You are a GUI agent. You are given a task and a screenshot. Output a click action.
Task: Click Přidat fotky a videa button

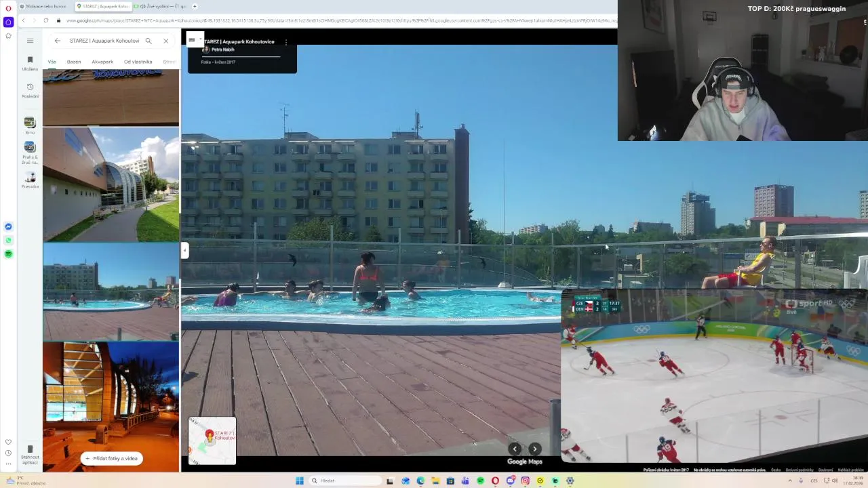pos(113,458)
